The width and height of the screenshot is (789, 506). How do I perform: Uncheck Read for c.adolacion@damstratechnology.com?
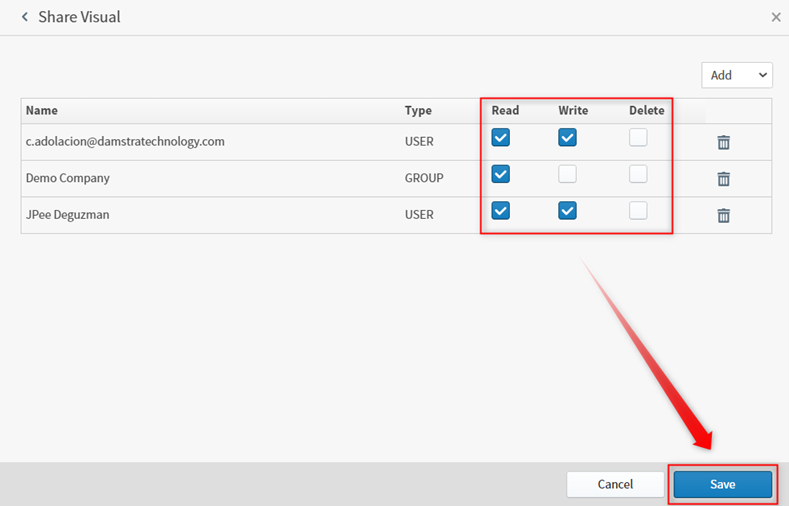tap(501, 137)
